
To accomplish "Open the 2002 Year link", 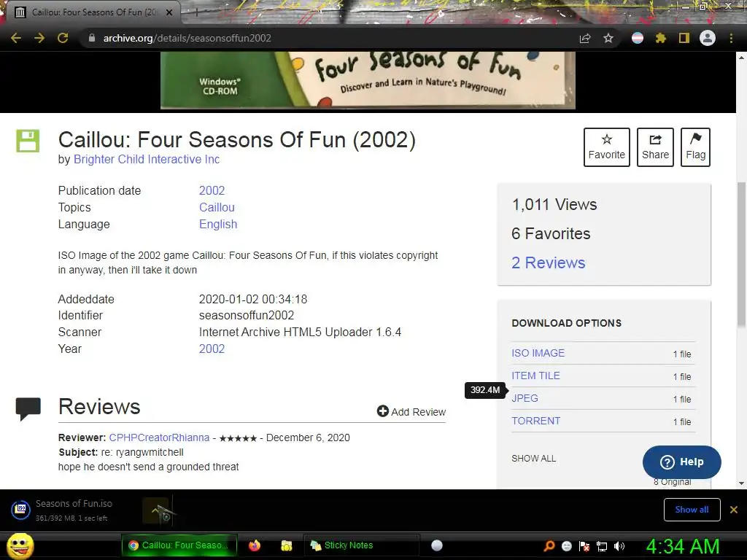I will click(x=212, y=349).
